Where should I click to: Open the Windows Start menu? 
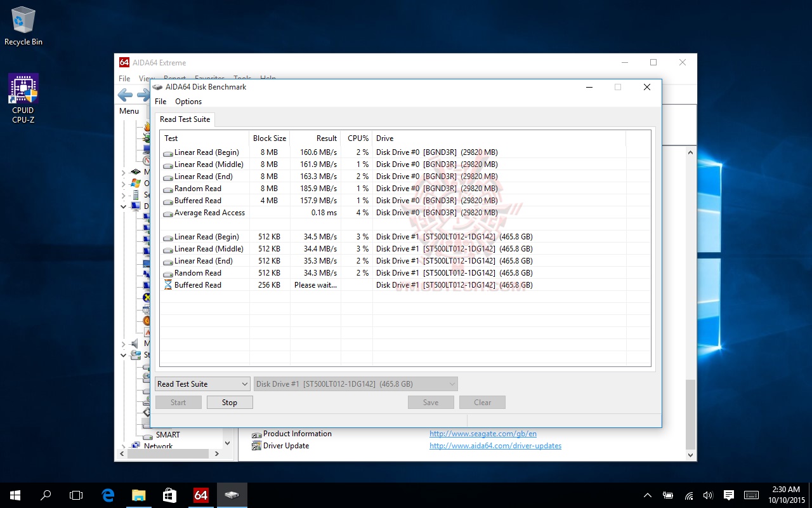(15, 495)
